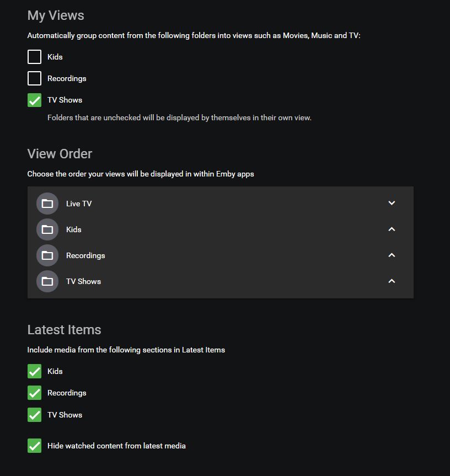
Task: Move Recordings up in view order
Action: [x=392, y=255]
